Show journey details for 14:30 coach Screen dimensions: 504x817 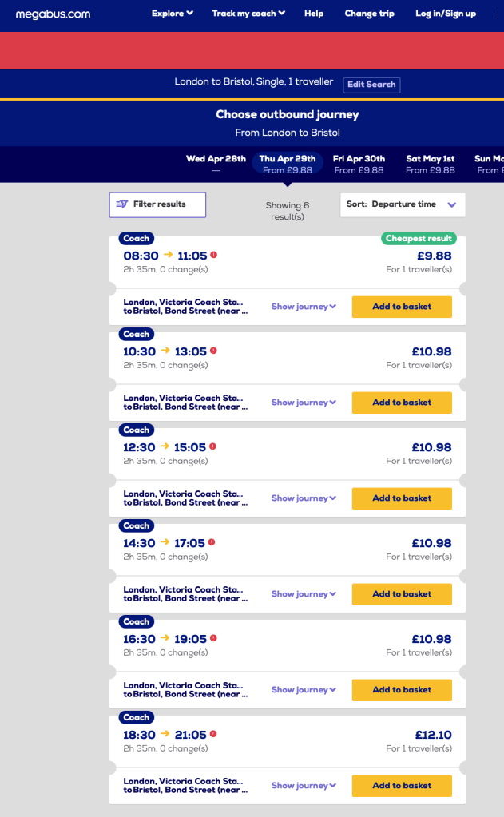(x=304, y=594)
